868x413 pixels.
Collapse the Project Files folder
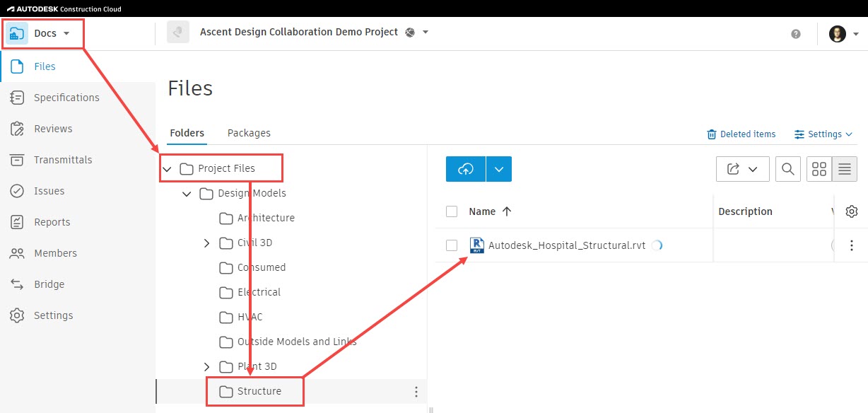click(167, 169)
